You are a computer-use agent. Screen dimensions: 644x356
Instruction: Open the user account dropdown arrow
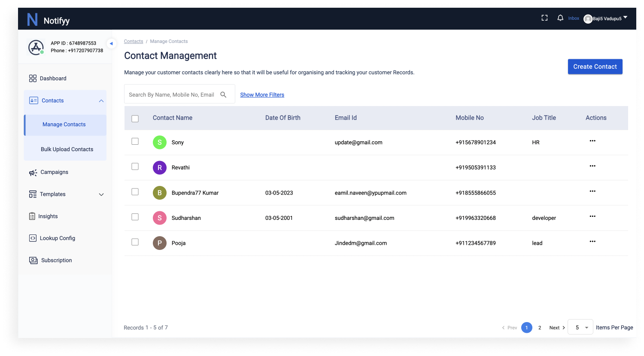coord(625,17)
